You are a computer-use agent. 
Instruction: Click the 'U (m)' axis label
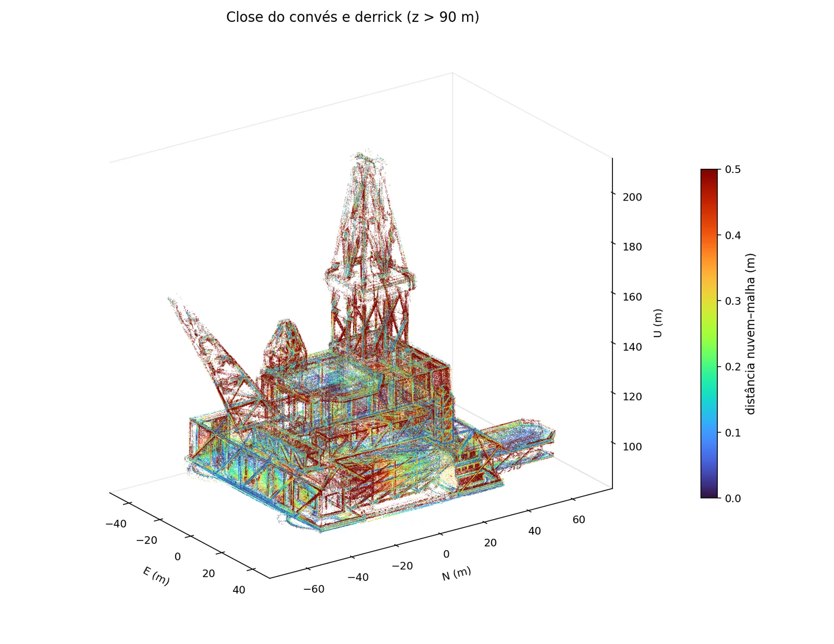tap(658, 323)
